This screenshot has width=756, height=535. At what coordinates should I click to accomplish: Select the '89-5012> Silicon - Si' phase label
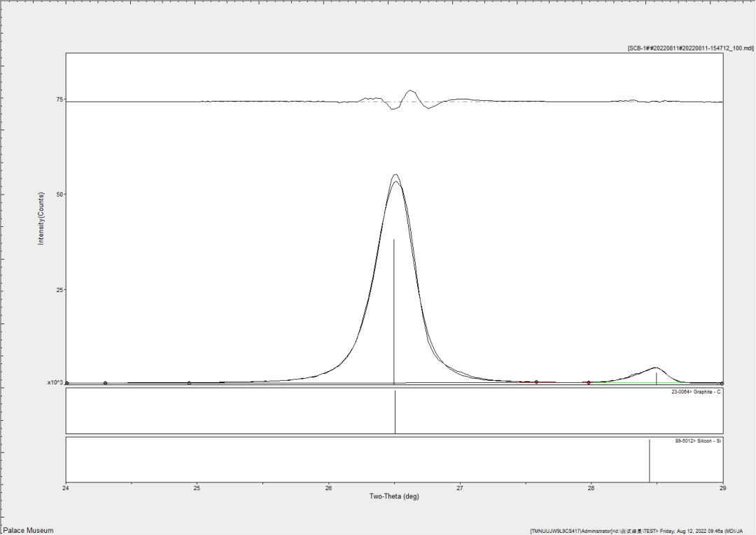click(x=698, y=441)
